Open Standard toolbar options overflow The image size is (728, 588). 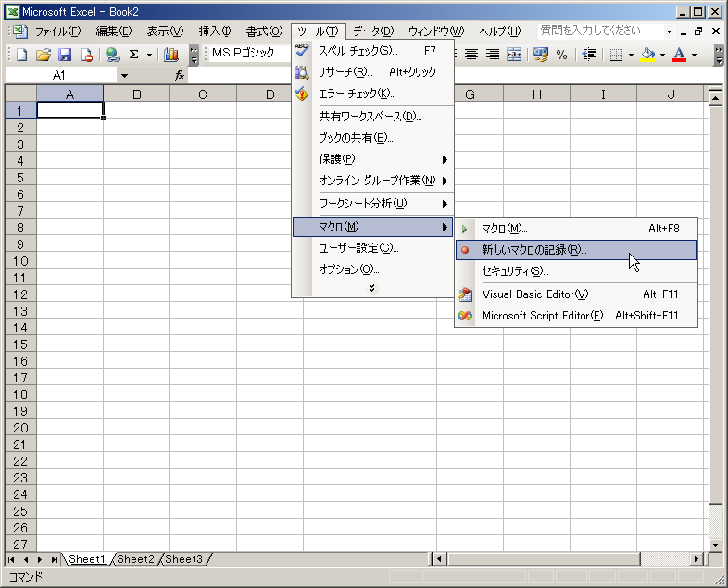[x=194, y=55]
